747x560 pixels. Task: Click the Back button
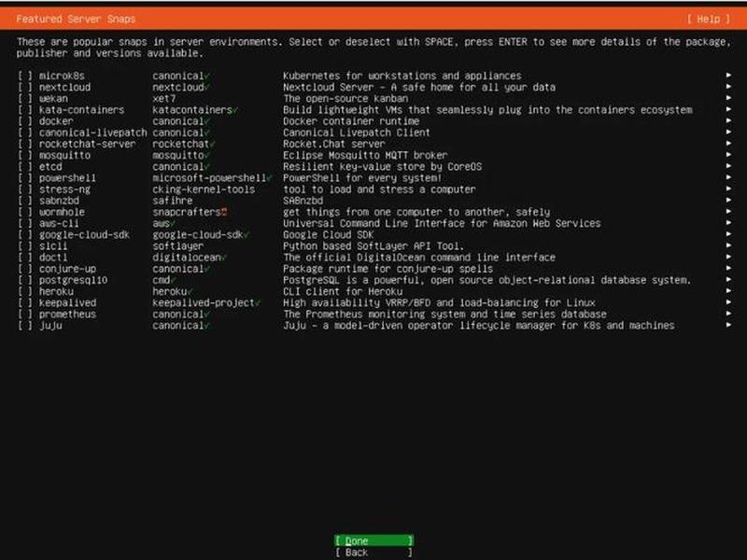coord(374,553)
